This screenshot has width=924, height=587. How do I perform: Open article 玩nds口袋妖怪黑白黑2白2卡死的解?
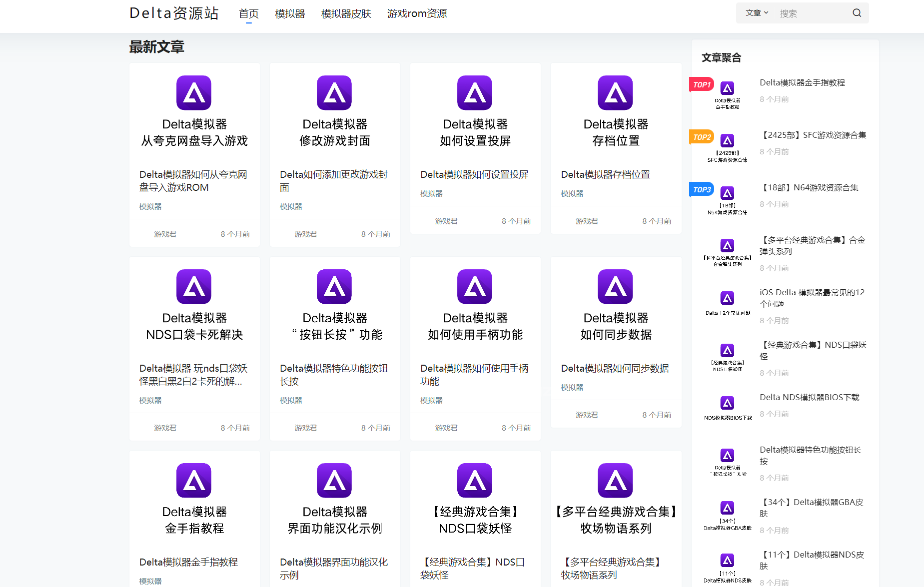click(x=193, y=375)
